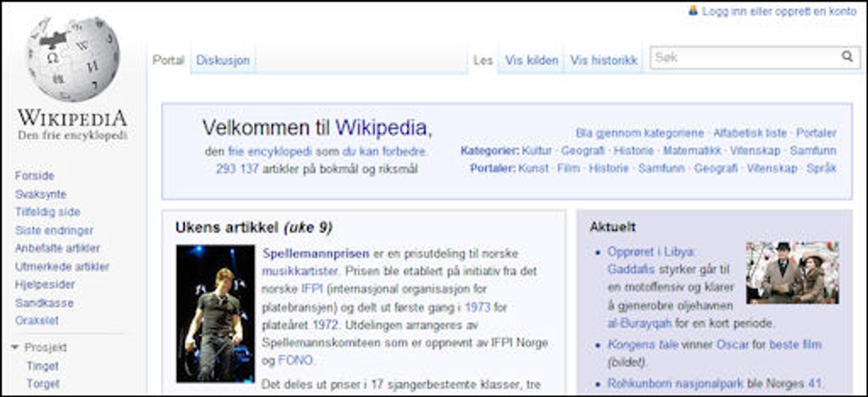
Task: Open Torget under Prosjekt
Action: (x=43, y=384)
